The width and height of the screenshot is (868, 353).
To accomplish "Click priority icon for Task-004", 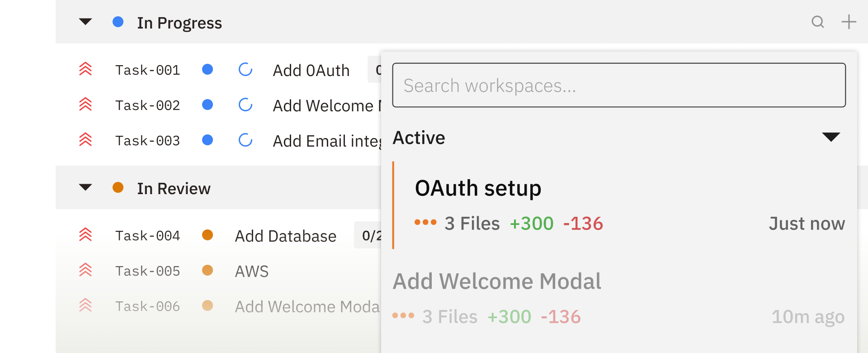I will [x=85, y=235].
